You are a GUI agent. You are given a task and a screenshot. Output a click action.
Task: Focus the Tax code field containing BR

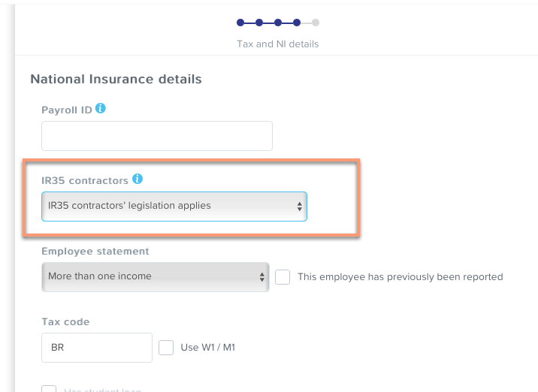(97, 348)
